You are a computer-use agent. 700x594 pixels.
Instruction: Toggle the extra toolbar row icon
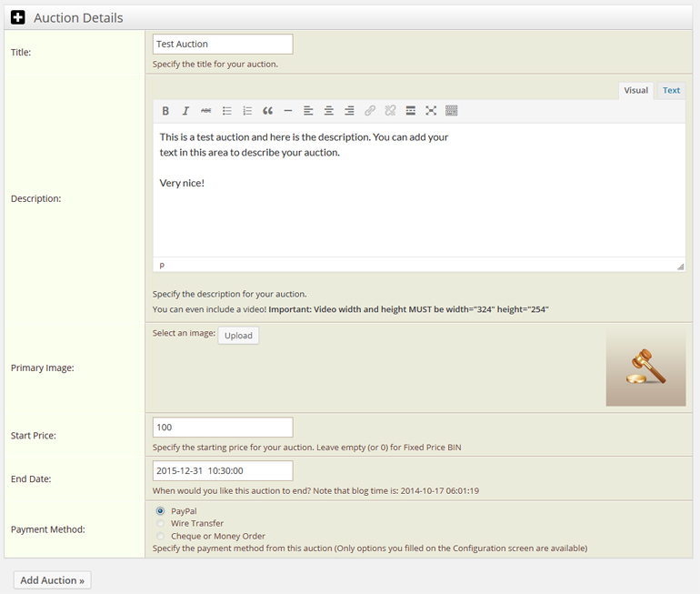tap(452, 111)
